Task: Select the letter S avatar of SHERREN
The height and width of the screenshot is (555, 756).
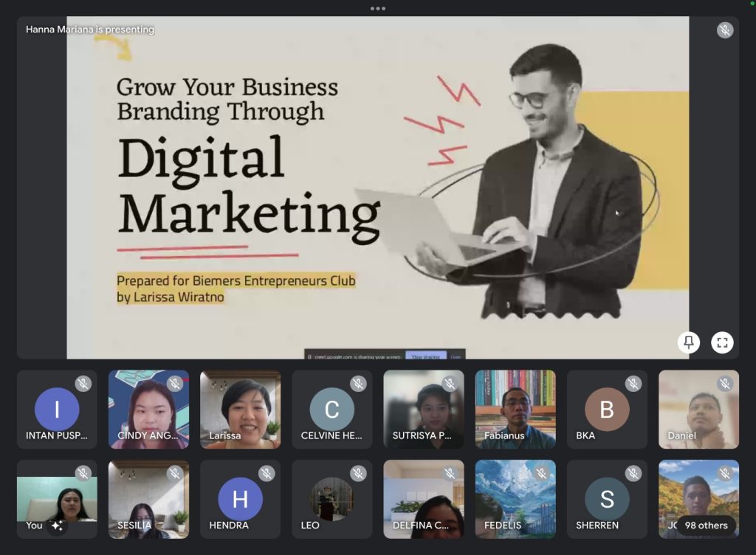Action: (x=607, y=499)
